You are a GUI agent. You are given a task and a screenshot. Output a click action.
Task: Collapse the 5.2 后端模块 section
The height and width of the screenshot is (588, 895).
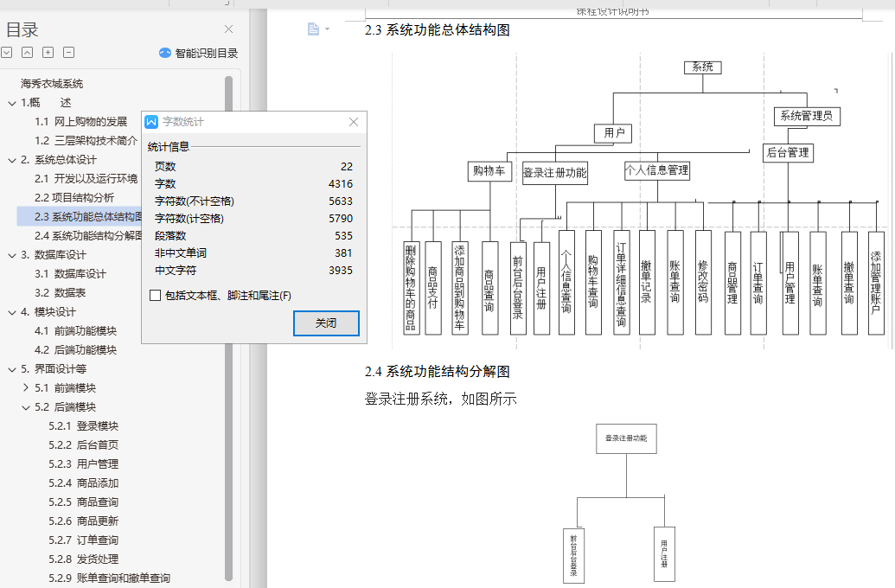pyautogui.click(x=26, y=407)
